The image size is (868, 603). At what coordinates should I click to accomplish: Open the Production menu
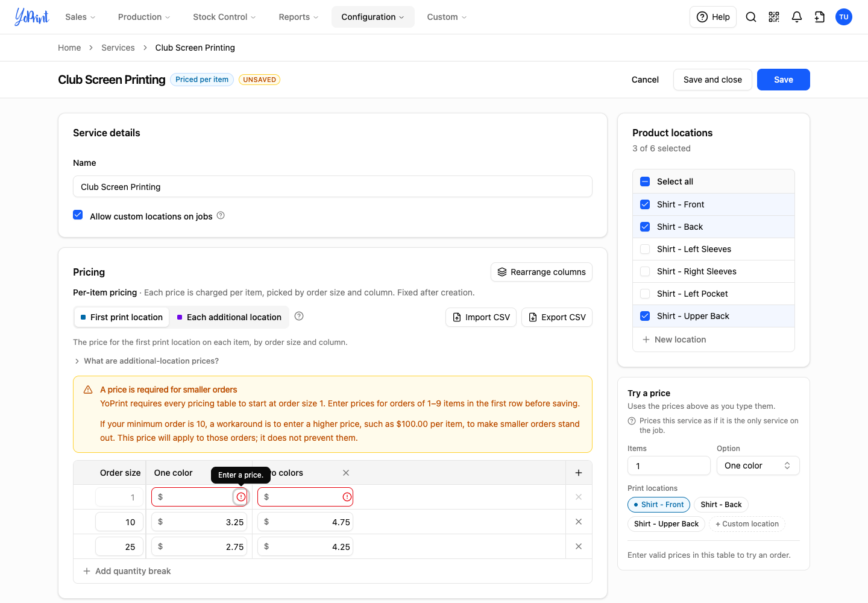(x=144, y=17)
